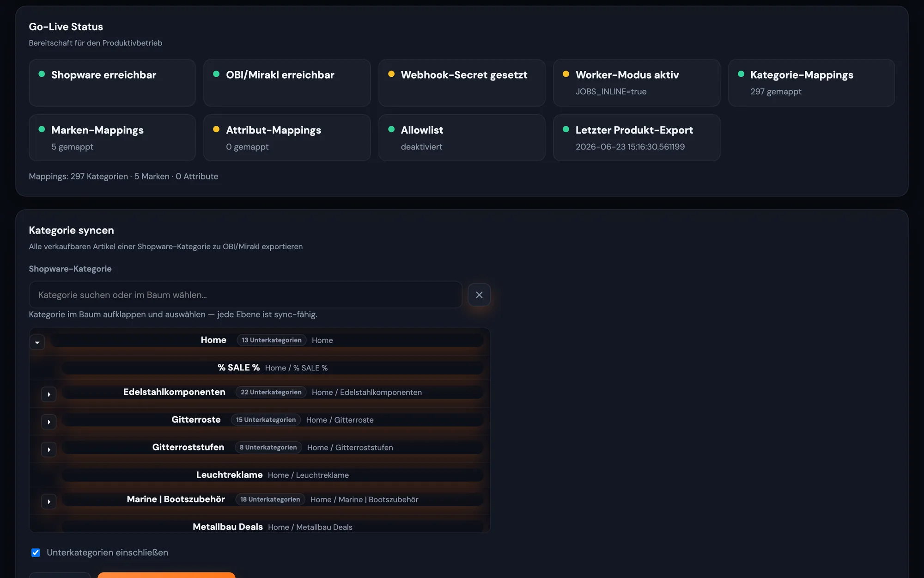Click the 2026-06-23 export timestamp
Viewport: 924px width, 578px height.
pos(630,147)
